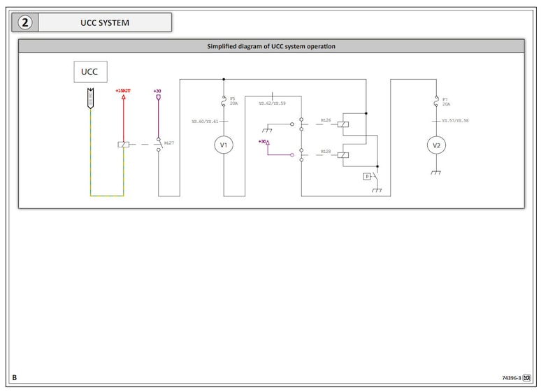This screenshot has width=555, height=392.
Task: Click the red +15NGT label
Action: 123,91
